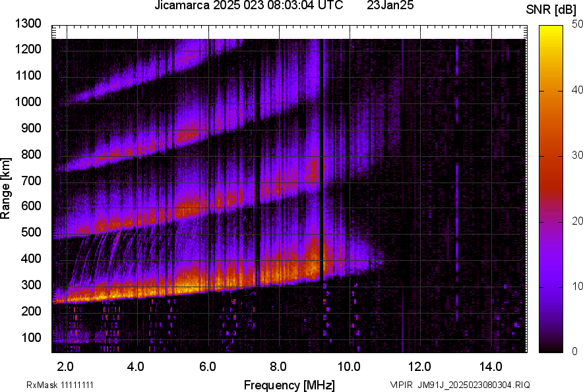This screenshot has height=392, width=583.
Task: Click the dashed vertical interference line near 13 MHz
Action: coord(456,198)
